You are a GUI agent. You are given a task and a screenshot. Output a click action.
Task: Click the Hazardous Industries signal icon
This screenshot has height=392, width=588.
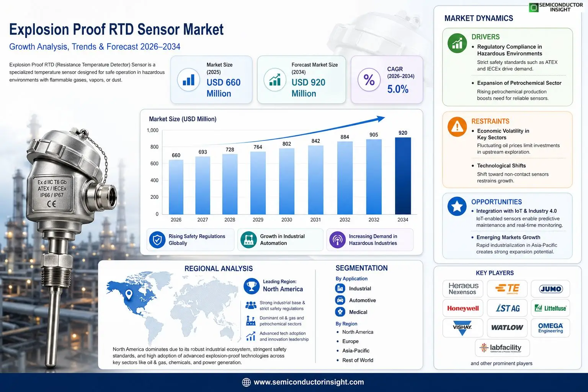[337, 240]
